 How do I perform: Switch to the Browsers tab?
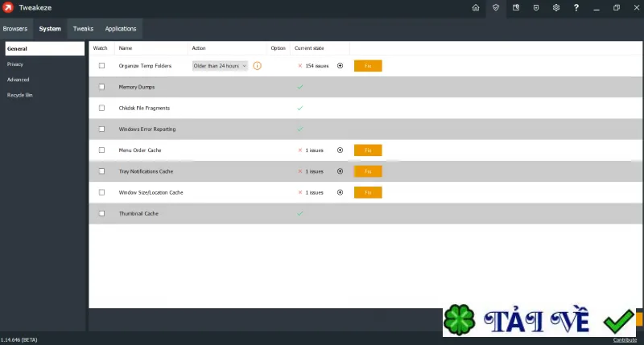pyautogui.click(x=15, y=29)
